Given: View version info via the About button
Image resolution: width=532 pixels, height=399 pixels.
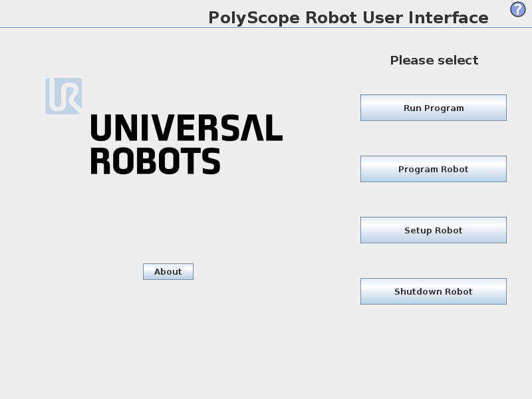Looking at the screenshot, I should (168, 271).
